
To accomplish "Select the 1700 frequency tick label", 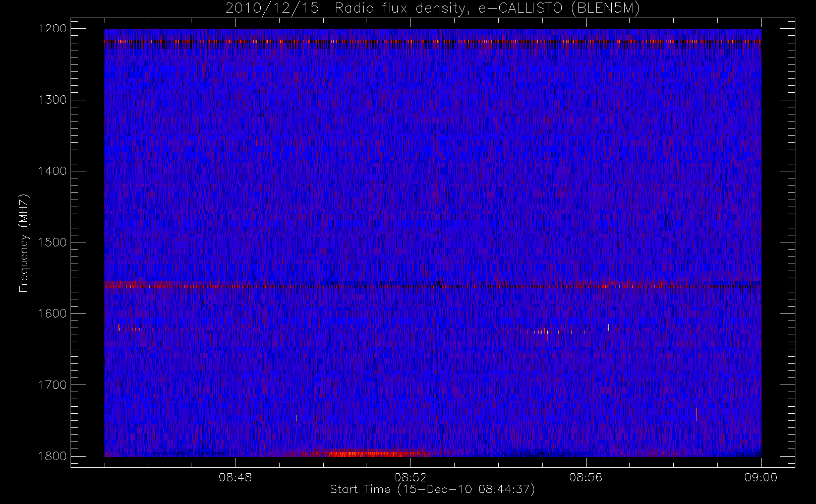I will coord(52,385).
